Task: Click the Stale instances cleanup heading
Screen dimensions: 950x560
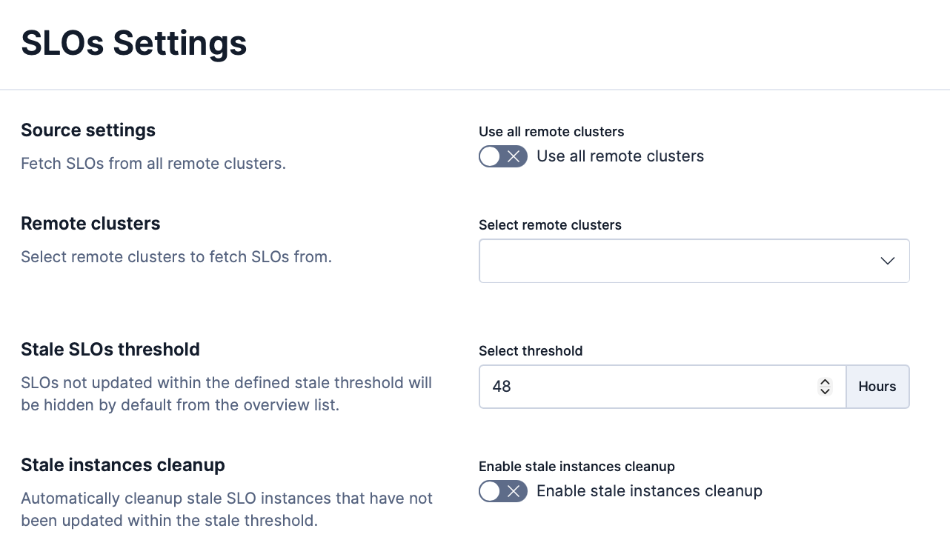Action: tap(123, 464)
